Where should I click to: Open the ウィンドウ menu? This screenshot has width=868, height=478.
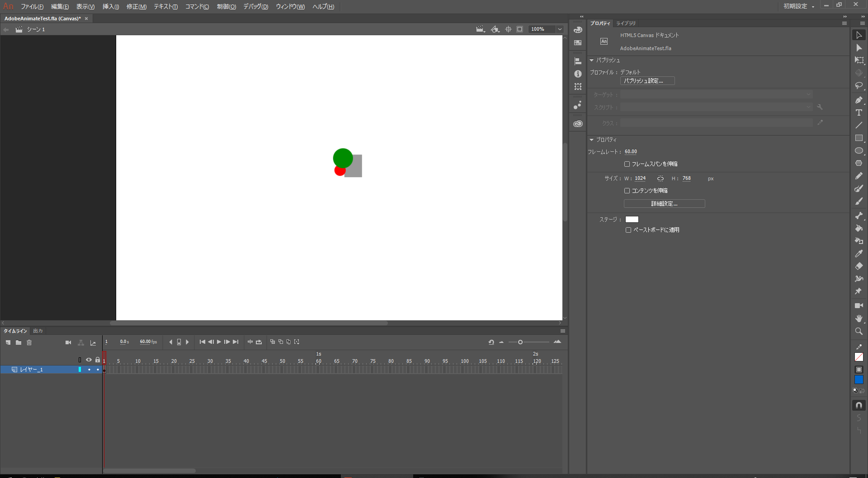[x=290, y=6]
